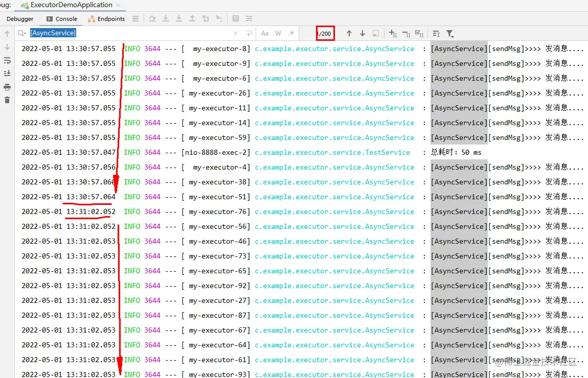Click thread name my-executor-65

click(x=217, y=271)
